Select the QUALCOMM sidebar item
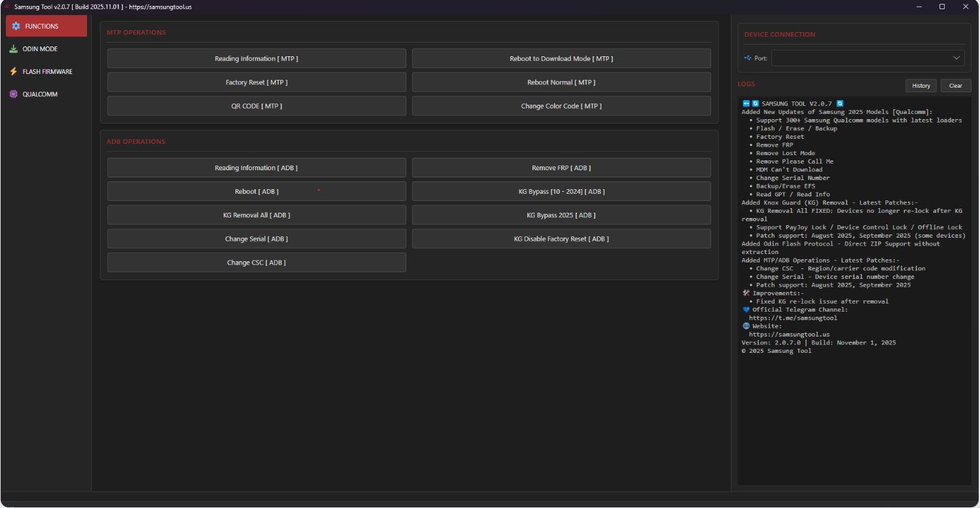 pyautogui.click(x=40, y=94)
